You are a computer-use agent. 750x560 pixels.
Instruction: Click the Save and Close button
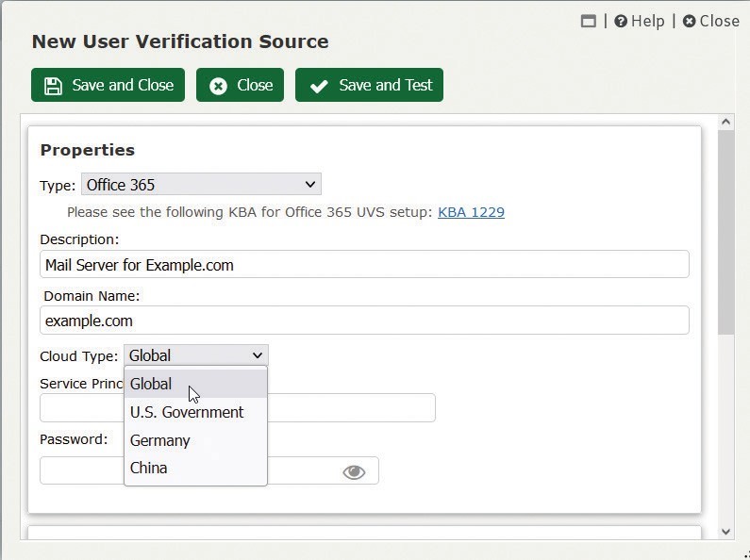108,85
